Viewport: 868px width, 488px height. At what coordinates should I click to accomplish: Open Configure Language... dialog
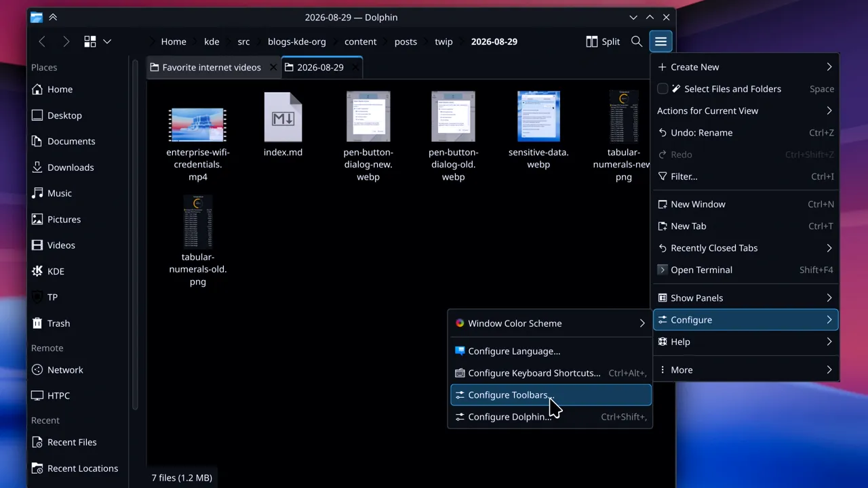(x=551, y=351)
